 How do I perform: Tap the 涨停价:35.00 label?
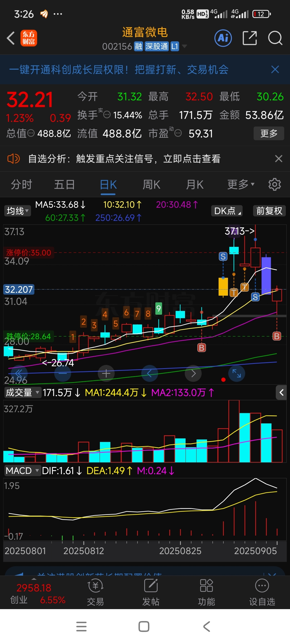click(x=29, y=253)
